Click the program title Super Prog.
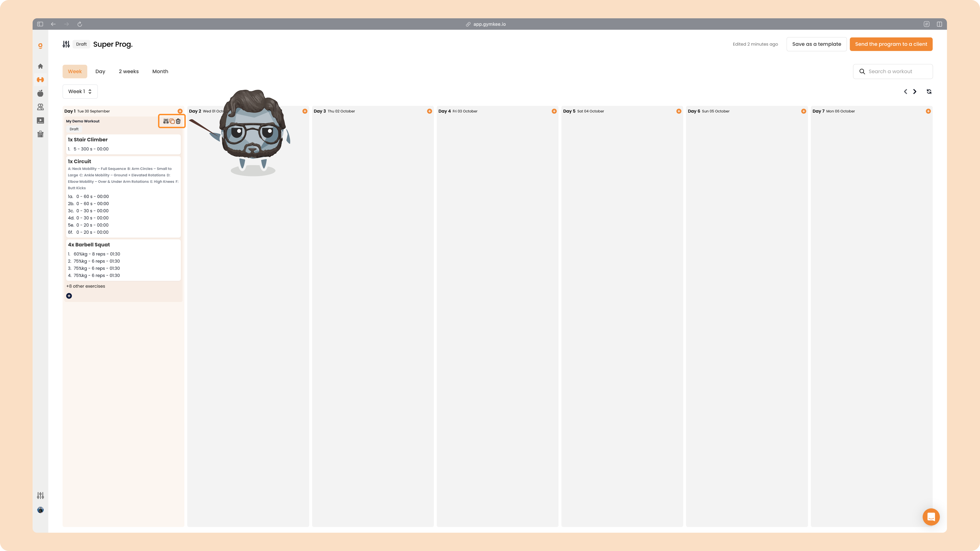Image resolution: width=980 pixels, height=551 pixels. click(113, 44)
